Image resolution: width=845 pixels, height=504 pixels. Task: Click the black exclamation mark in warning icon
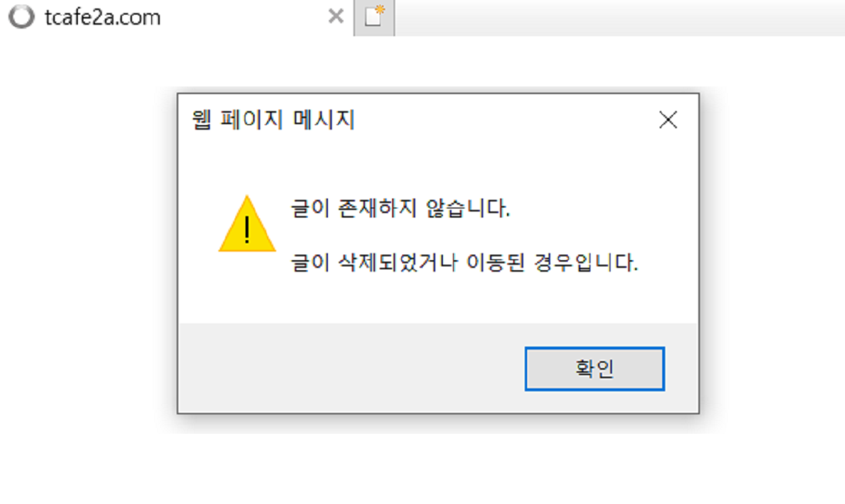(x=247, y=230)
